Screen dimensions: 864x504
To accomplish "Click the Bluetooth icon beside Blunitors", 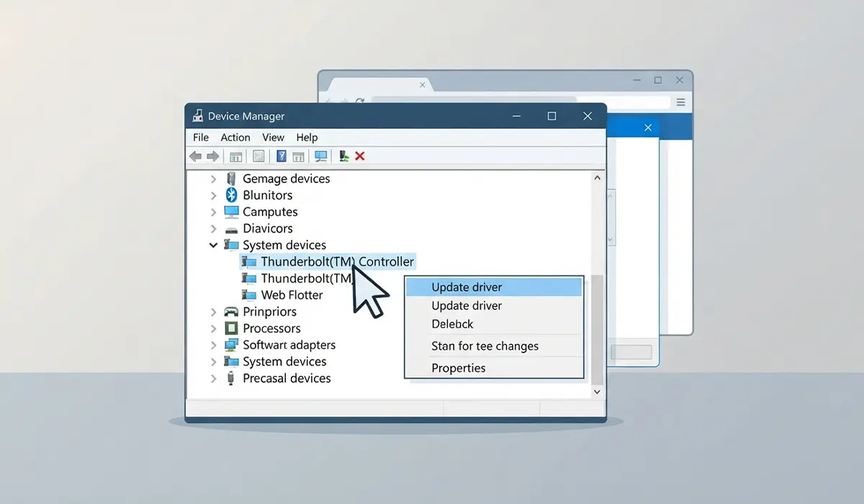I will [x=231, y=195].
